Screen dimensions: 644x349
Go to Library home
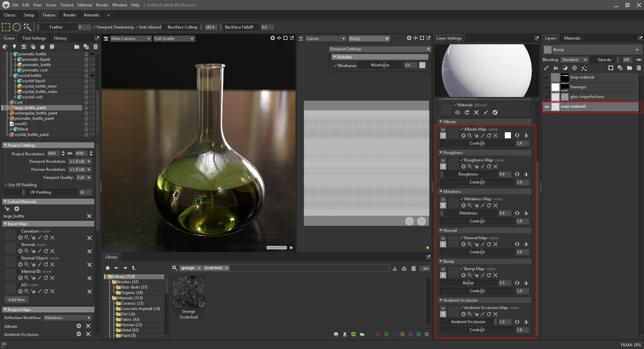(x=108, y=268)
